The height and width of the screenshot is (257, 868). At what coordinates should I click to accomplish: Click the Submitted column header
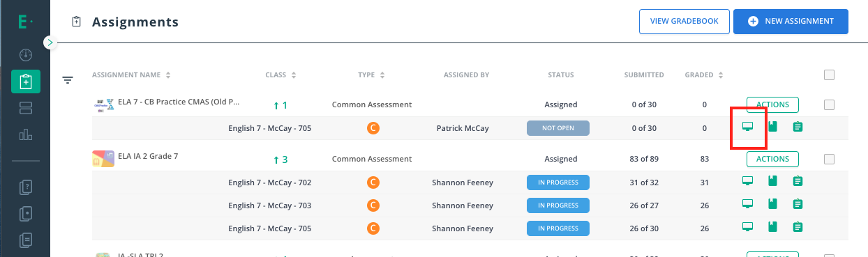(x=644, y=75)
